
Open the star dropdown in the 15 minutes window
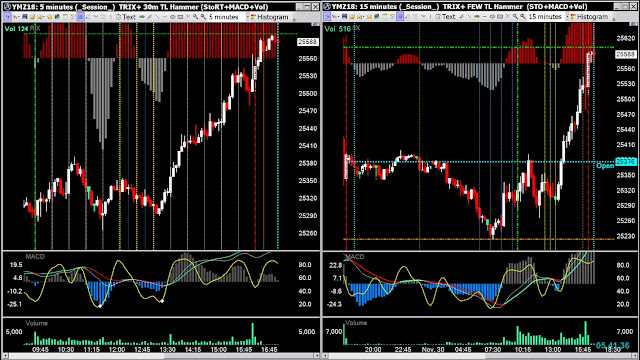click(360, 17)
